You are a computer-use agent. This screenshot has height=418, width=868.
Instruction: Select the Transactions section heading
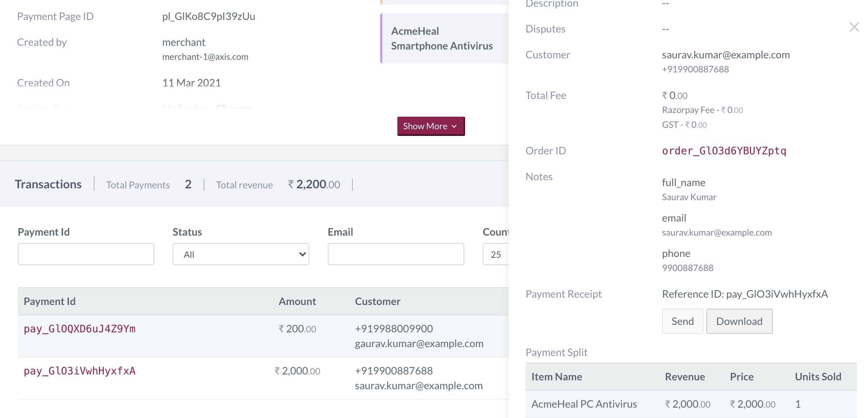[48, 184]
